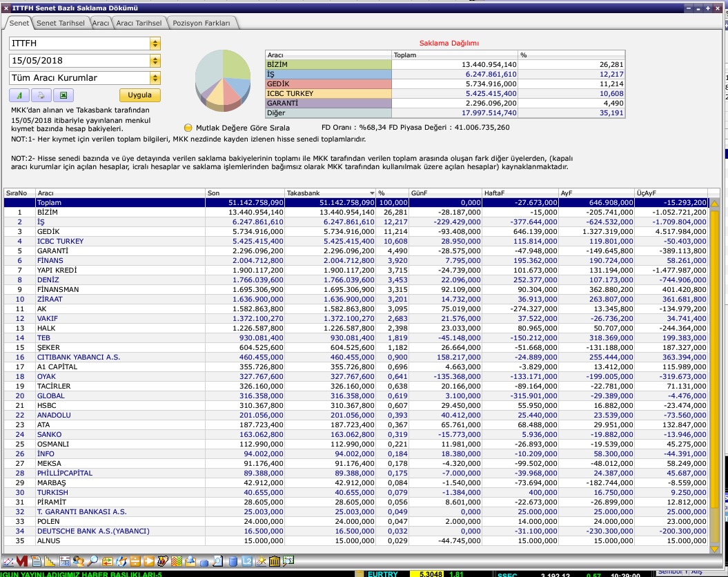Image resolution: width=728 pixels, height=577 pixels.
Task: Sort by the Son column header
Action: click(245, 193)
